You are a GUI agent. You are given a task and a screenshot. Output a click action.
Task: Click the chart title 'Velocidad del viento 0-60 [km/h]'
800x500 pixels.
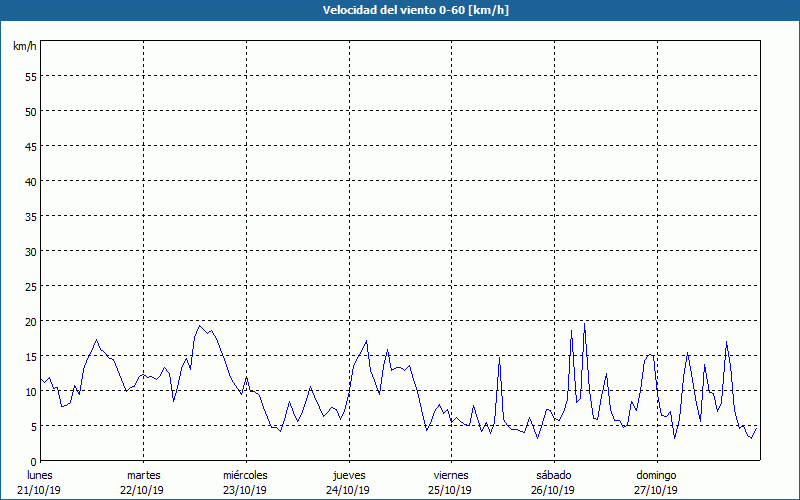pyautogui.click(x=416, y=10)
